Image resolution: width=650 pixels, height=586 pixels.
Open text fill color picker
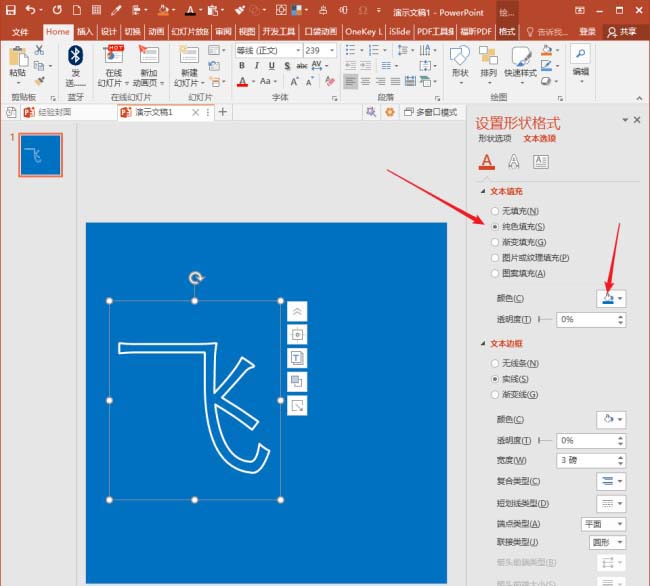(x=611, y=298)
